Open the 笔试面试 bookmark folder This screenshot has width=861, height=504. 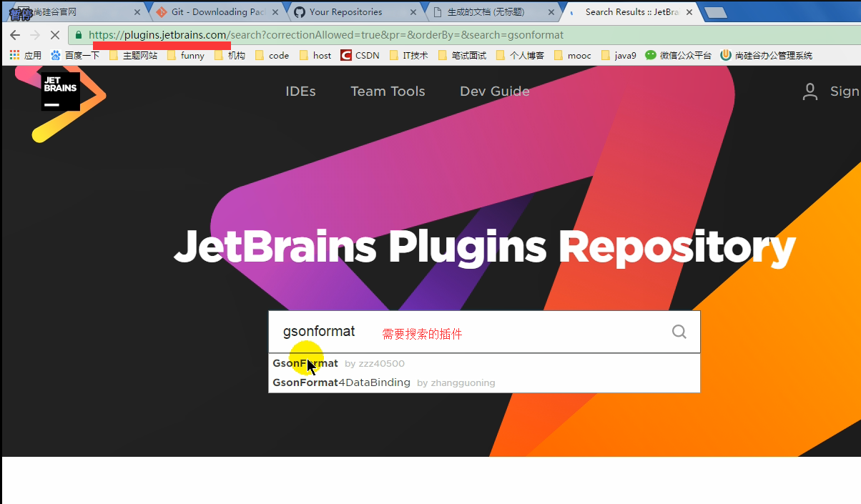(x=462, y=55)
